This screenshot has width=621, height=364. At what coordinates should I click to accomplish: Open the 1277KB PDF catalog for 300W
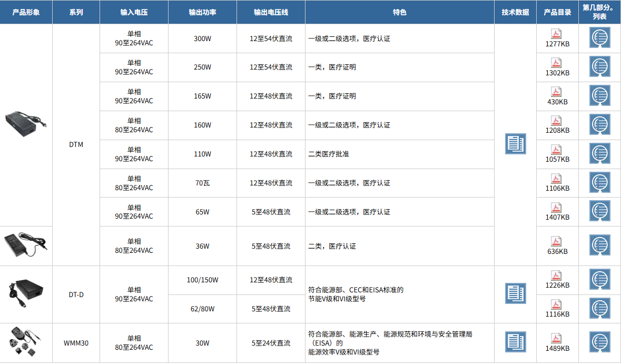556,34
